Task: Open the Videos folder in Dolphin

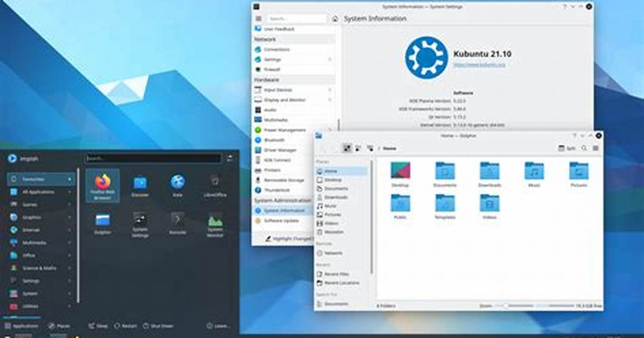Action: (x=489, y=206)
